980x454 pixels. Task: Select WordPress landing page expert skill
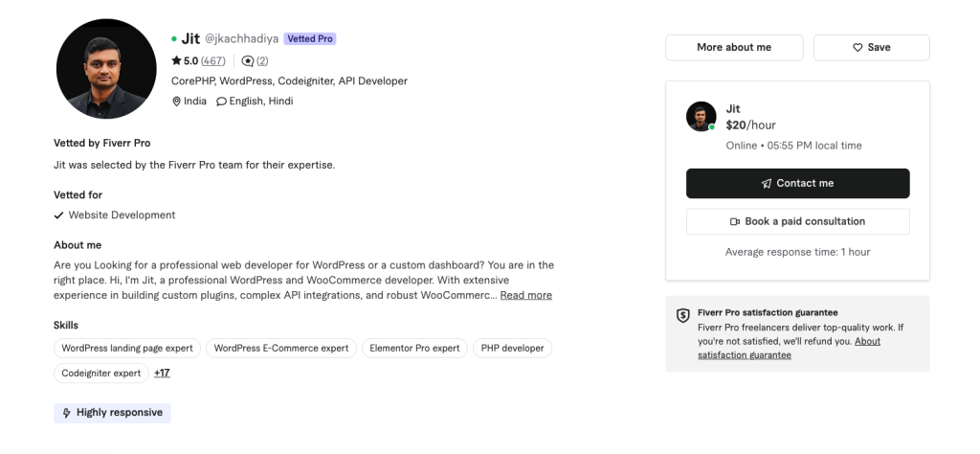click(127, 349)
